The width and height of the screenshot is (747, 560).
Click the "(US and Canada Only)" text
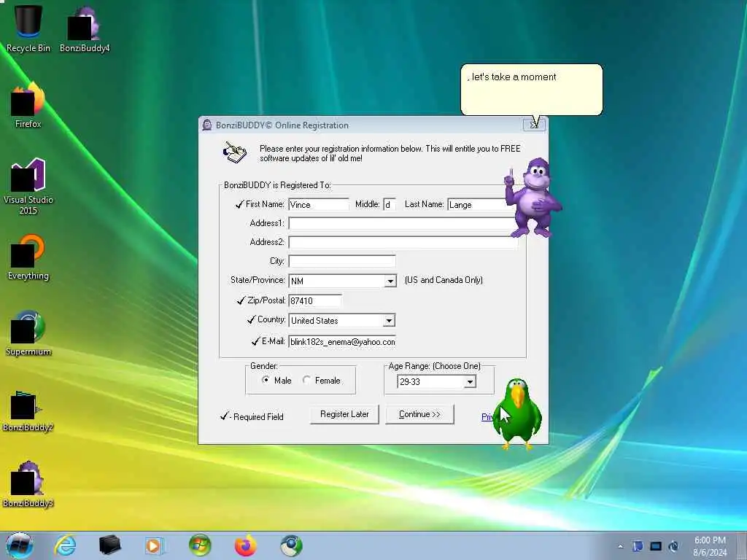[x=444, y=280]
